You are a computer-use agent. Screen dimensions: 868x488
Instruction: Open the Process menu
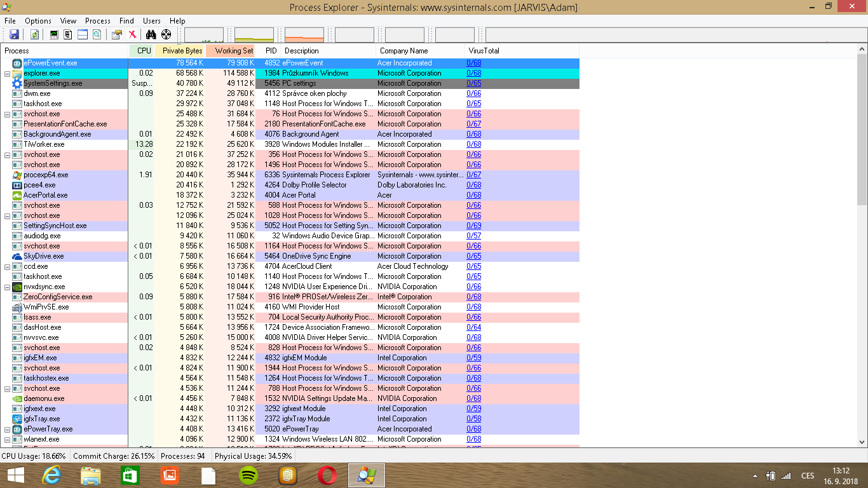point(98,21)
